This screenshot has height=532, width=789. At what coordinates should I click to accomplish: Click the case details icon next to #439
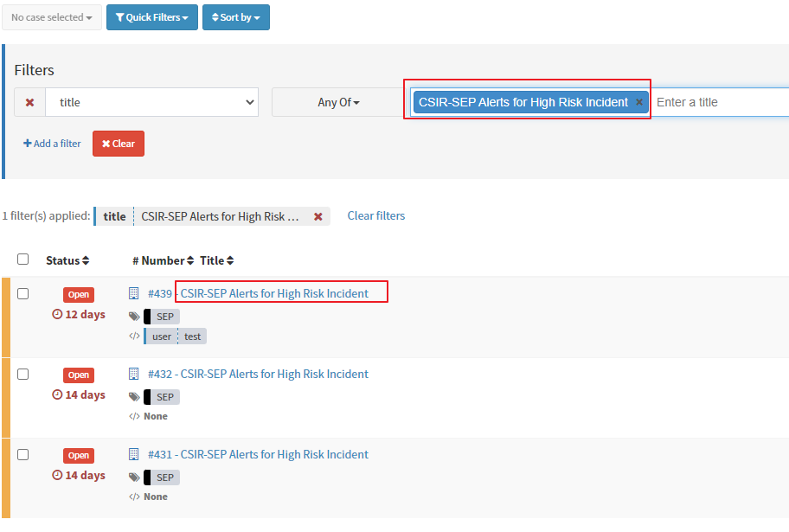click(x=133, y=292)
